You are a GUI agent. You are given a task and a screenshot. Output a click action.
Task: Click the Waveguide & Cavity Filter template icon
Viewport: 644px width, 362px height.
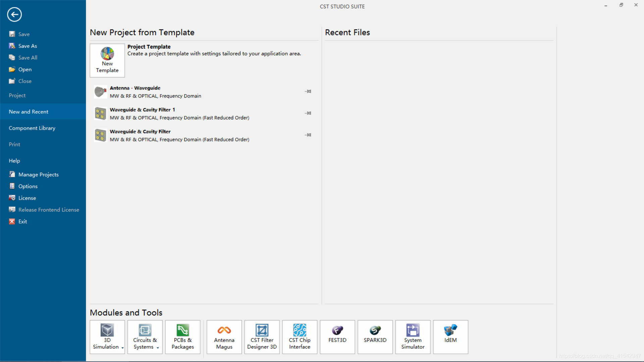point(100,135)
